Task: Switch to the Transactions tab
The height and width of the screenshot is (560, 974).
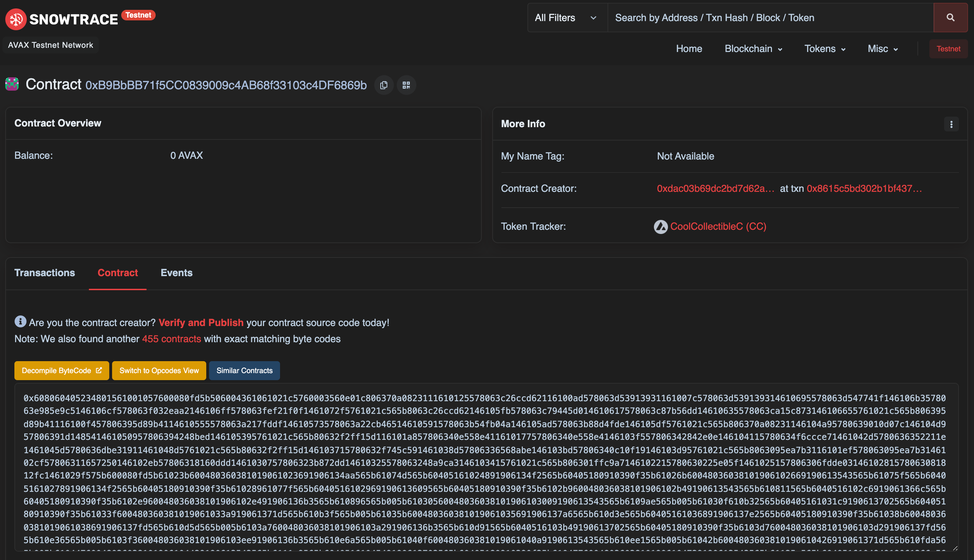Action: click(45, 273)
